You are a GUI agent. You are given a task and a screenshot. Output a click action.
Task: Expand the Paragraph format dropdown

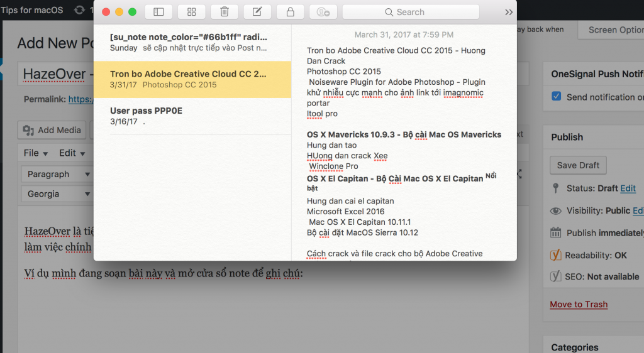click(55, 174)
